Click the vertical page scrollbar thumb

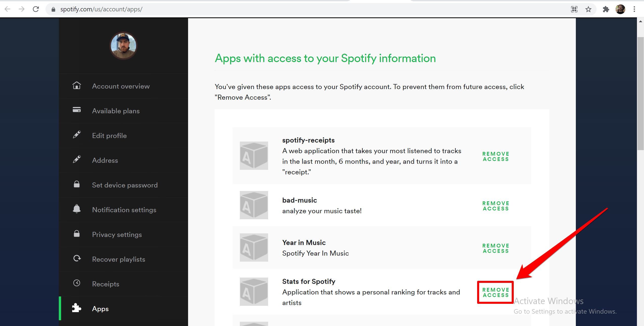[640, 93]
